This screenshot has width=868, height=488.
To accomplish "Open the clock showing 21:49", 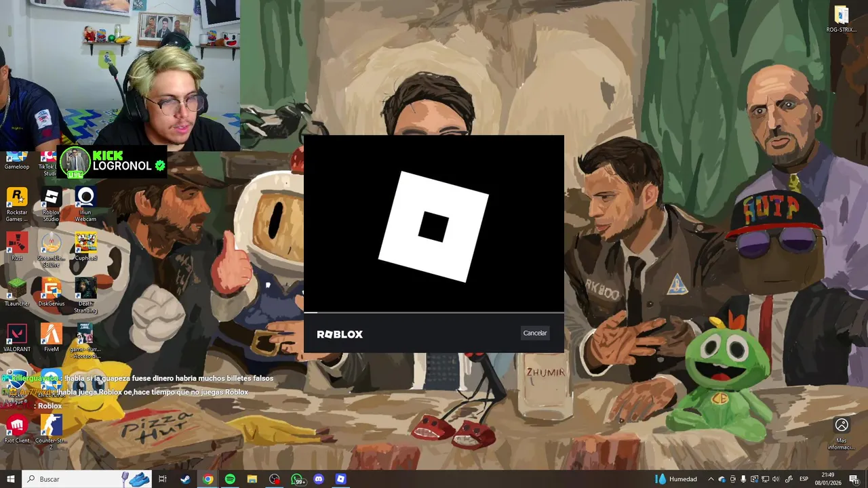I will (828, 479).
